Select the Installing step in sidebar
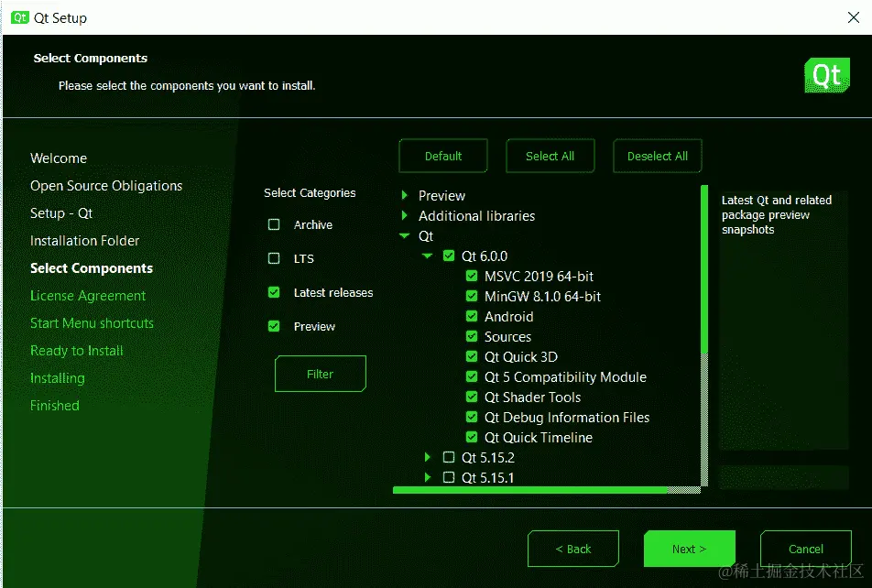The width and height of the screenshot is (872, 588). (58, 378)
